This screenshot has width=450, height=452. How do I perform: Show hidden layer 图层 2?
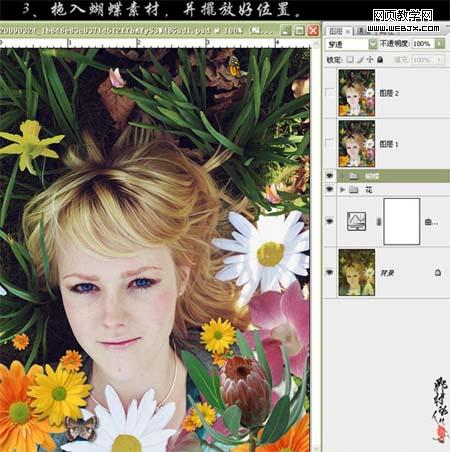[329, 92]
